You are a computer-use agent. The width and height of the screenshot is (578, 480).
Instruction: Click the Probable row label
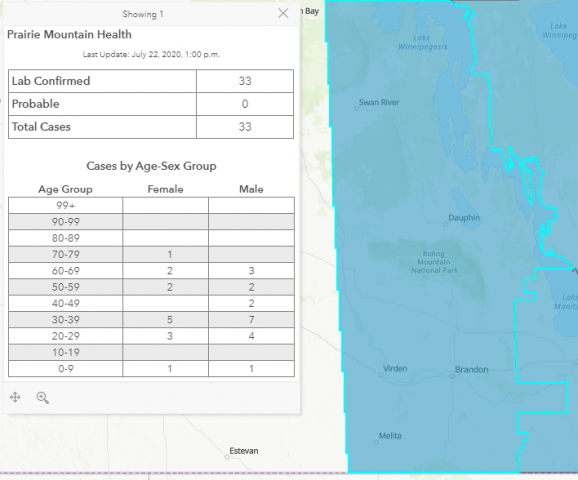35,104
